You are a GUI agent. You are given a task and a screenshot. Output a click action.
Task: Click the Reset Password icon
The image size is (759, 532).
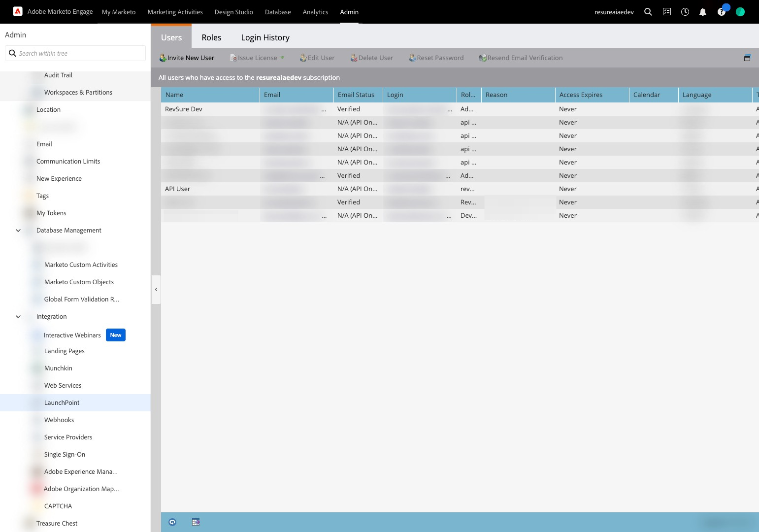pyautogui.click(x=413, y=58)
